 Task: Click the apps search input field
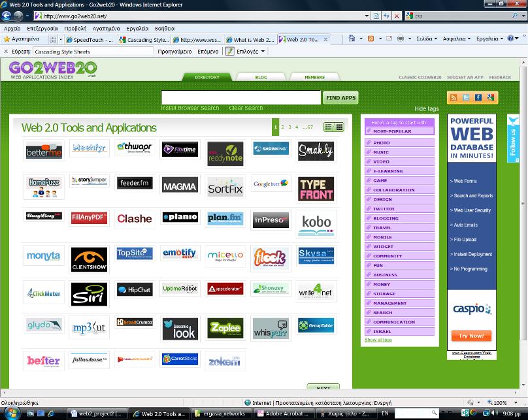pyautogui.click(x=240, y=97)
